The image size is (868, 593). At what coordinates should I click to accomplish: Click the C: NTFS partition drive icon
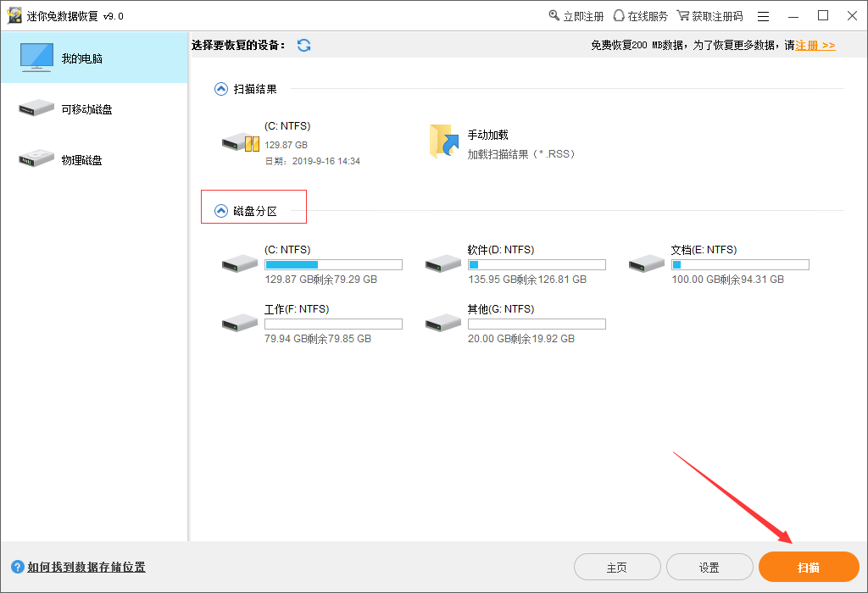pyautogui.click(x=240, y=263)
